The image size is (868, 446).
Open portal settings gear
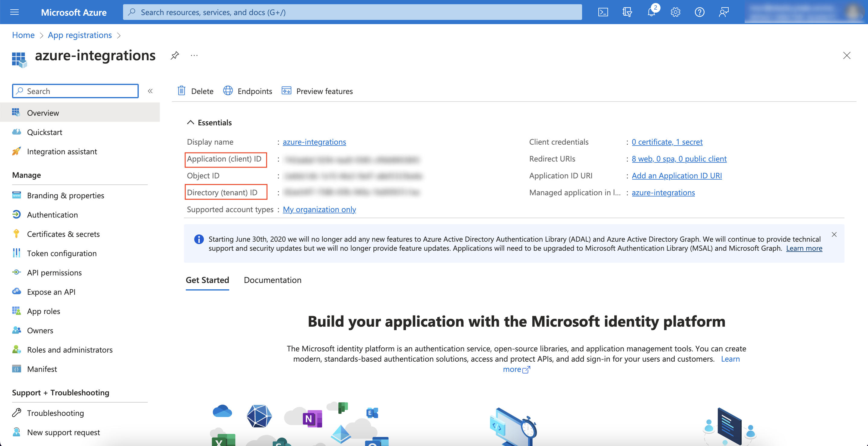675,12
